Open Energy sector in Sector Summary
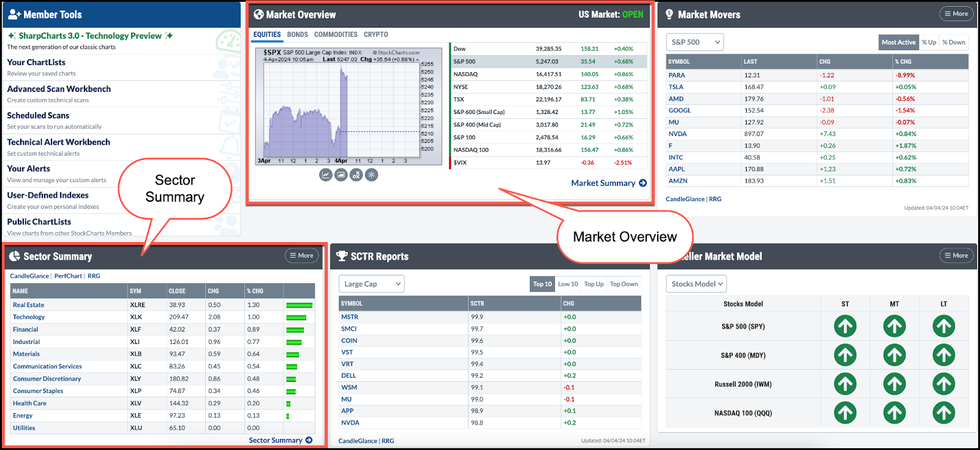980x450 pixels. pos(23,415)
